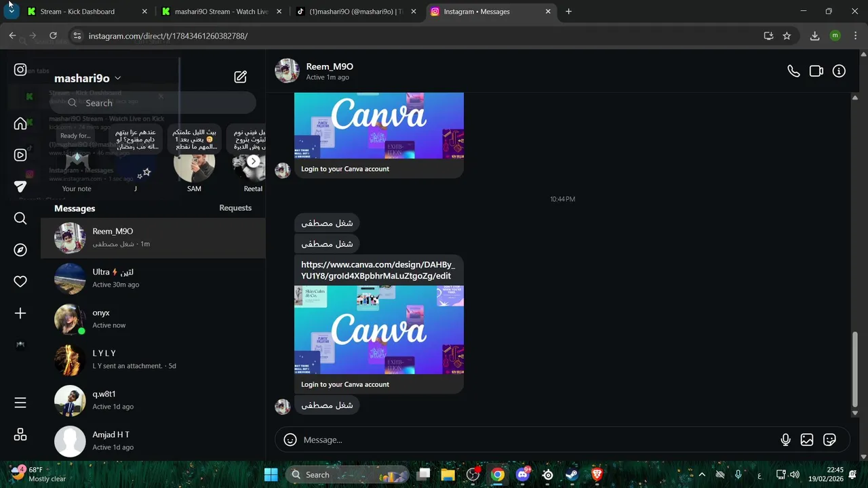
Task: Click the browser address bar URL
Action: coord(168,36)
